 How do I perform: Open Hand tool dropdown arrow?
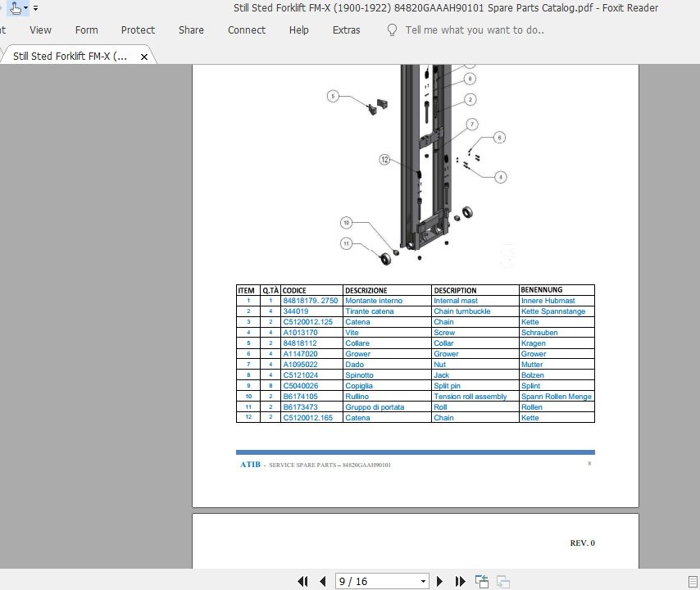pyautogui.click(x=25, y=8)
